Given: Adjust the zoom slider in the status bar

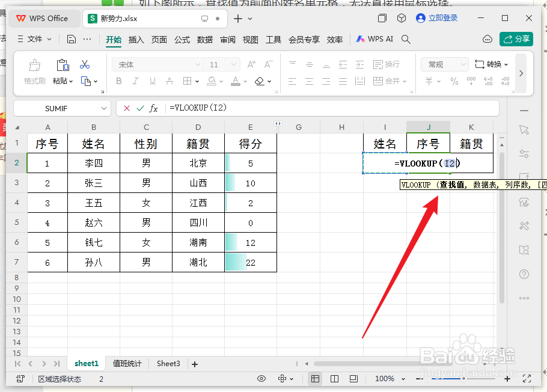Looking at the screenshot, I should (x=462, y=379).
